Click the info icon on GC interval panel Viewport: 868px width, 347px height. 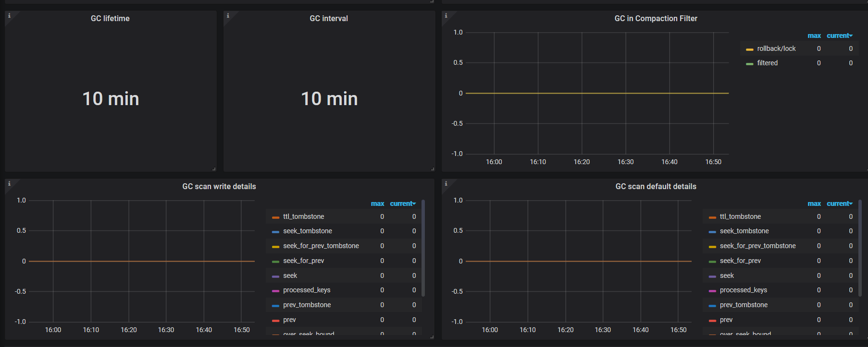228,16
